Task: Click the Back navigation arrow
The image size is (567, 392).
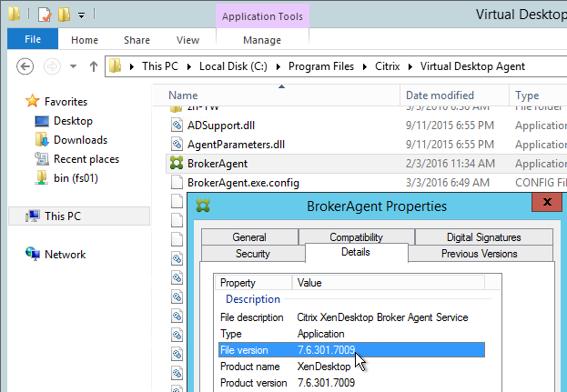Action: (x=25, y=66)
